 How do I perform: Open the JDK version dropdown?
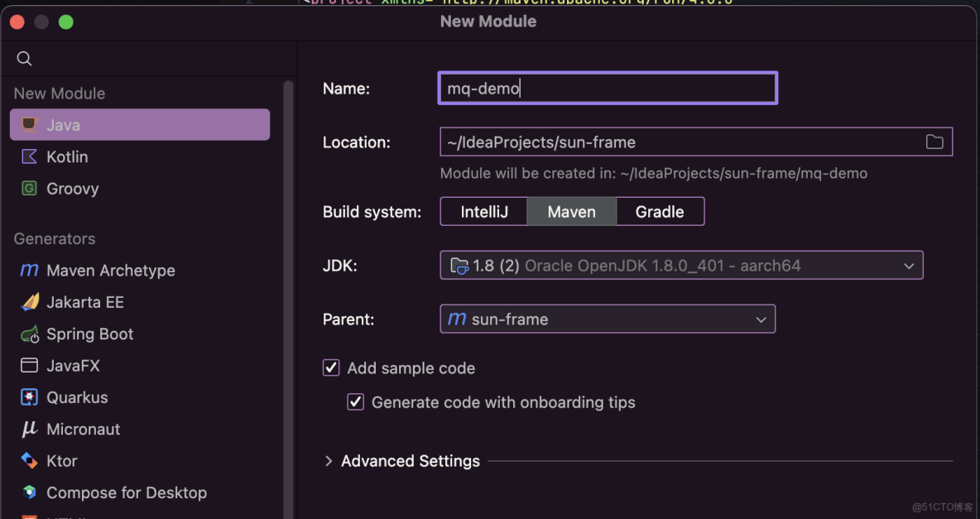tap(909, 265)
